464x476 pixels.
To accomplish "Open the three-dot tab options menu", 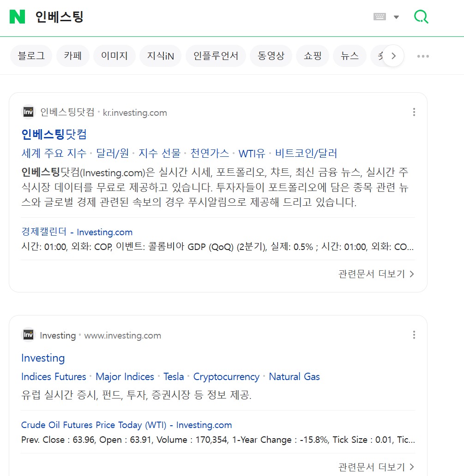I will point(423,56).
